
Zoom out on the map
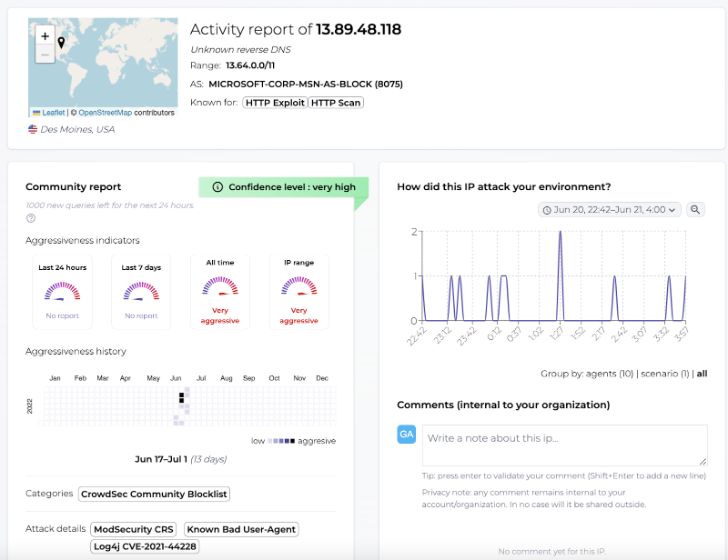[x=44, y=55]
